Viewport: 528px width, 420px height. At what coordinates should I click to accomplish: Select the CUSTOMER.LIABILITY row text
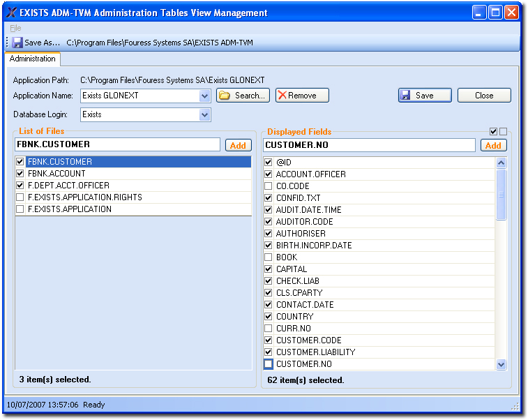(316, 352)
